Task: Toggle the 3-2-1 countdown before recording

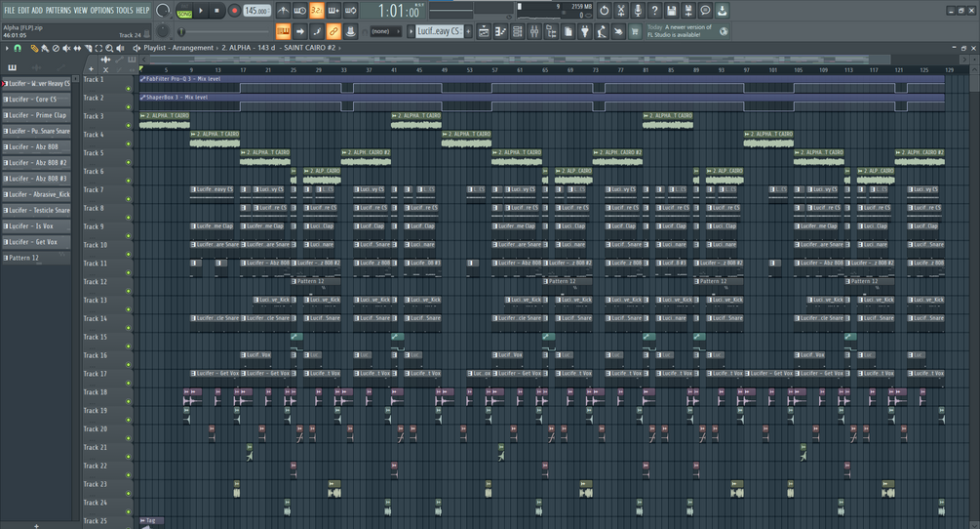Action: pyautogui.click(x=317, y=11)
